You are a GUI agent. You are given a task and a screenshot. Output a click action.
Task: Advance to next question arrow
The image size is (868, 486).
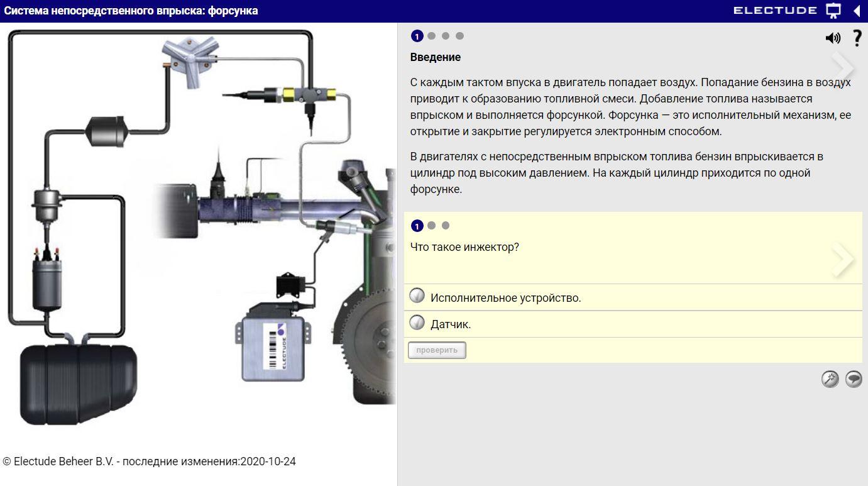click(x=842, y=258)
